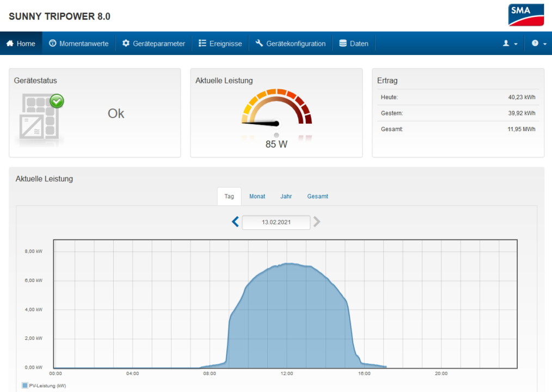The height and width of the screenshot is (392, 552).
Task: Click the Heute: row label
Action: pos(389,97)
